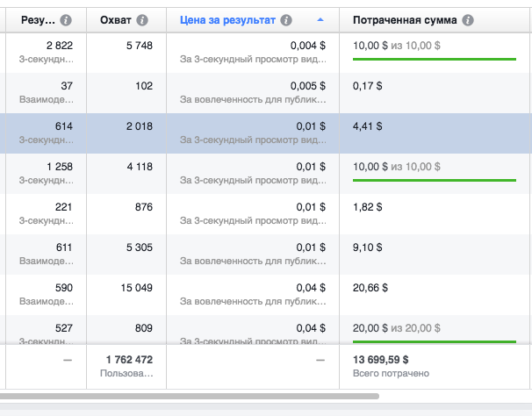Click info icon beside Потраченная сумма
532x416 pixels.
[x=468, y=20]
